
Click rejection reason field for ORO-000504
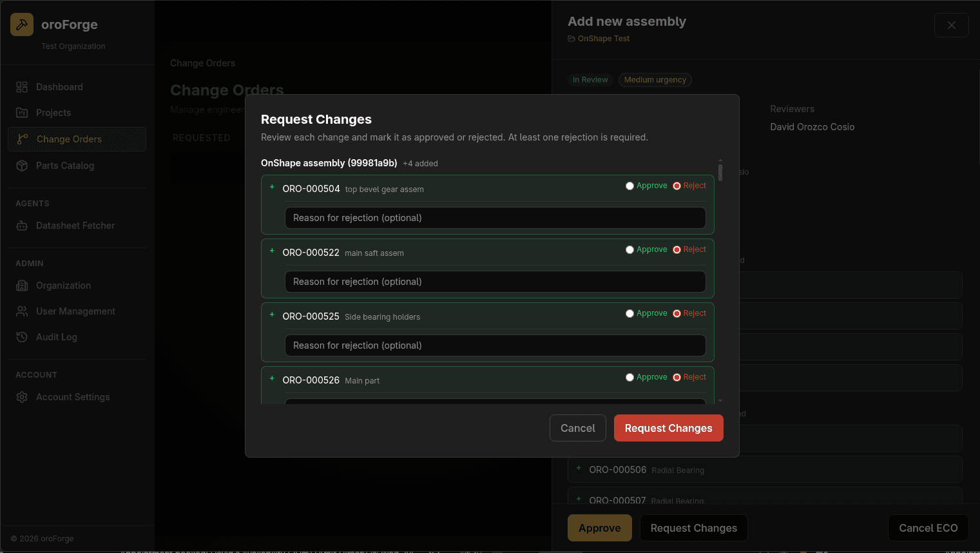495,218
